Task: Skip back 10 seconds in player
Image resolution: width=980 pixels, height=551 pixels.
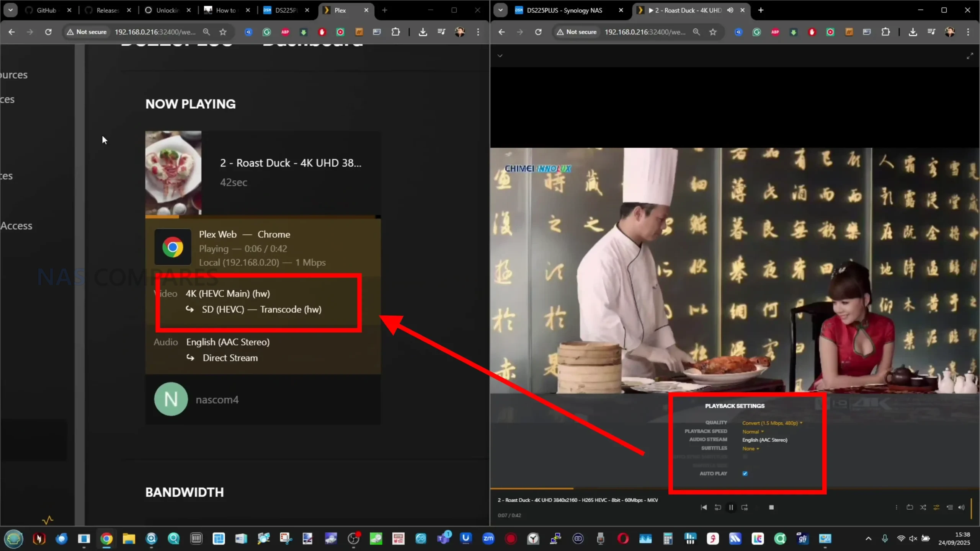Action: coord(718,507)
